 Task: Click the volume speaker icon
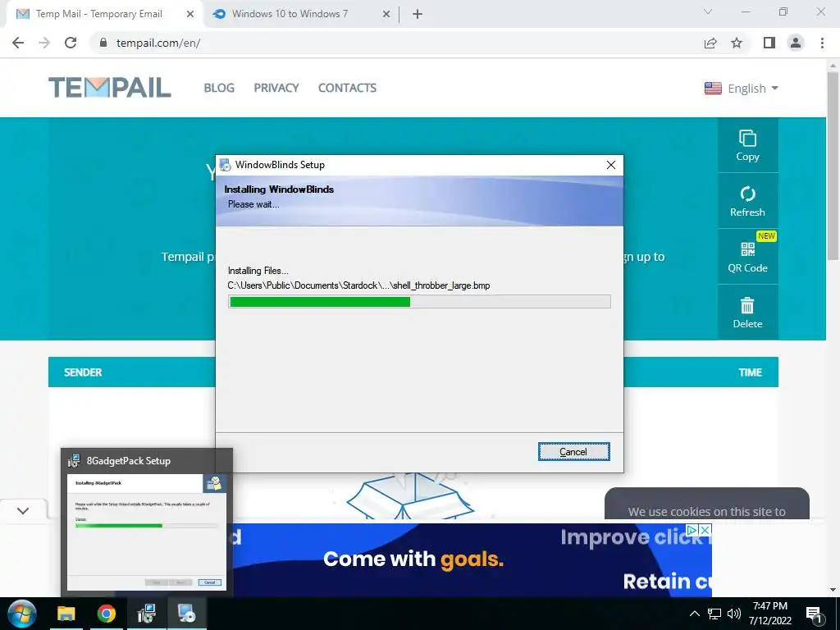click(734, 614)
